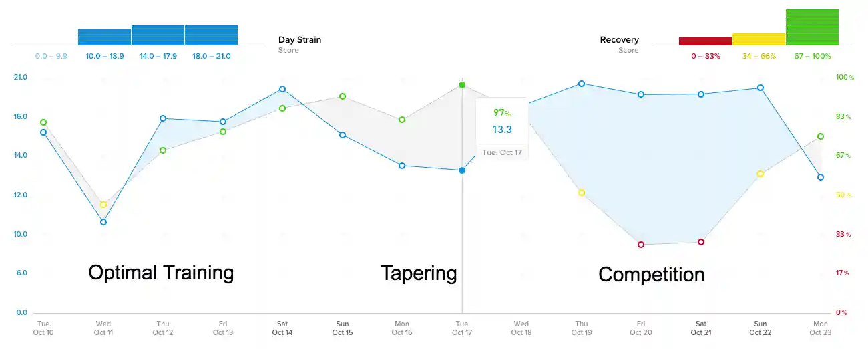Screen dimensions: 868x349
Task: Click the blue strain point on Mon Oct 23
Action: (821, 177)
